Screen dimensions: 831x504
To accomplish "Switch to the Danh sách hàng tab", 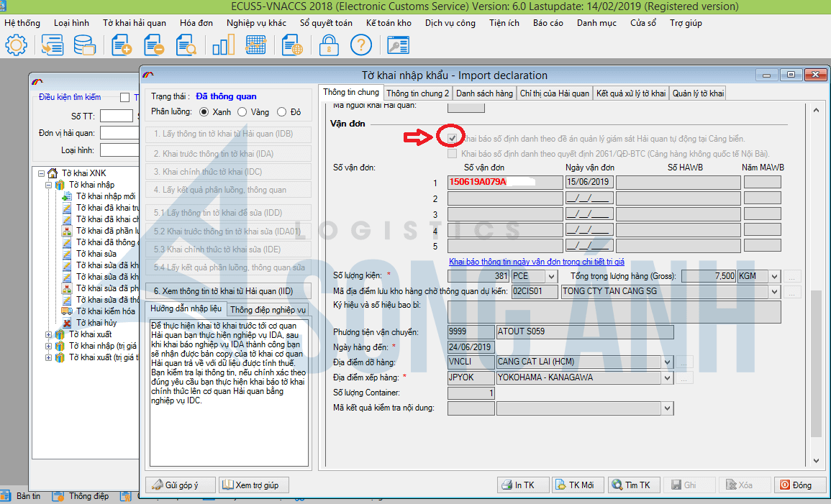I will pyautogui.click(x=484, y=93).
